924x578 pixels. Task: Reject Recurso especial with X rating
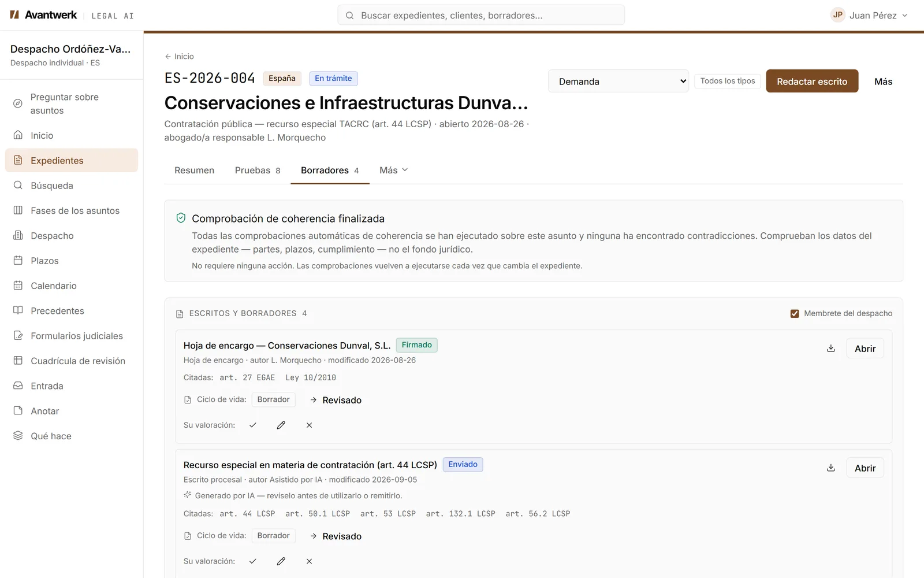[x=310, y=561]
